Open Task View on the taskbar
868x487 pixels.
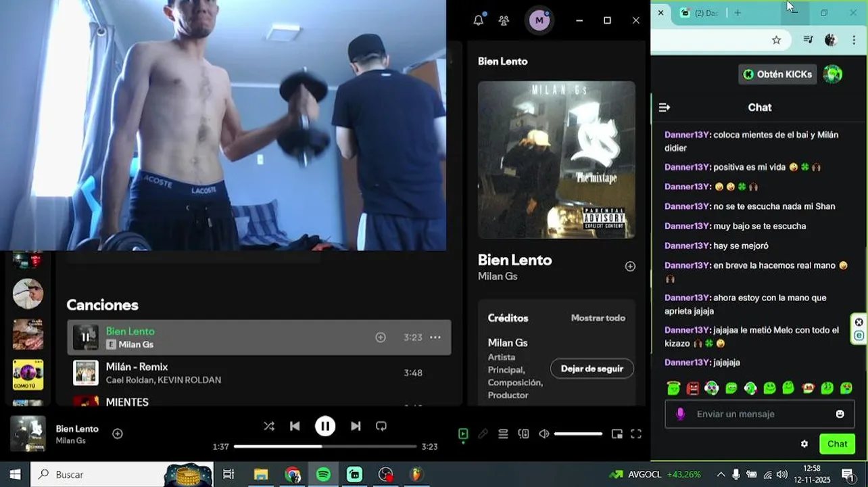[228, 474]
